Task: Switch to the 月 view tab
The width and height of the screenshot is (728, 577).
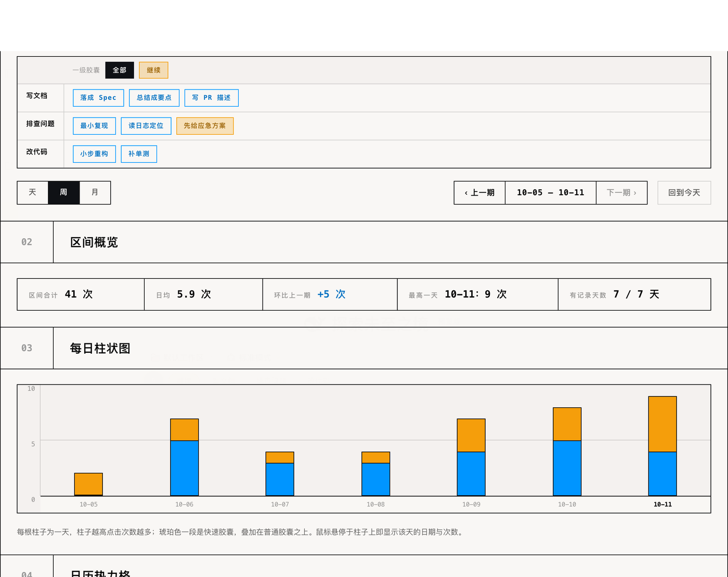Action: tap(95, 193)
